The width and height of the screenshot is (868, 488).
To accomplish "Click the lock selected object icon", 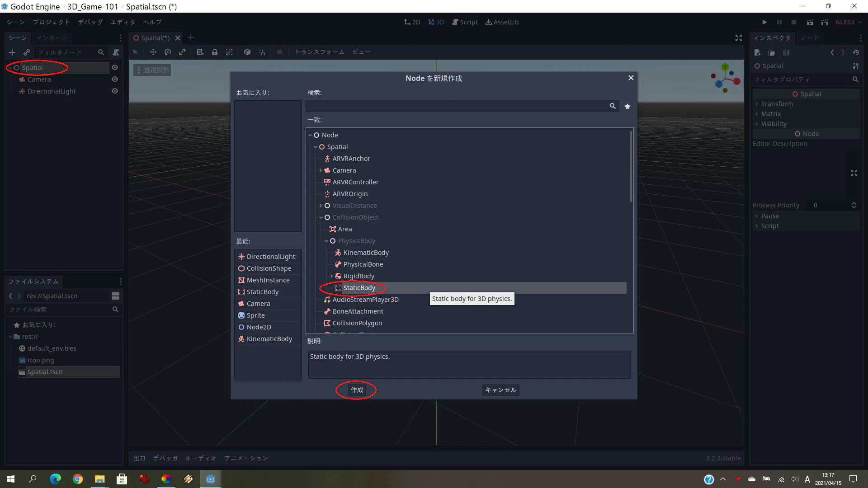I will point(215,52).
